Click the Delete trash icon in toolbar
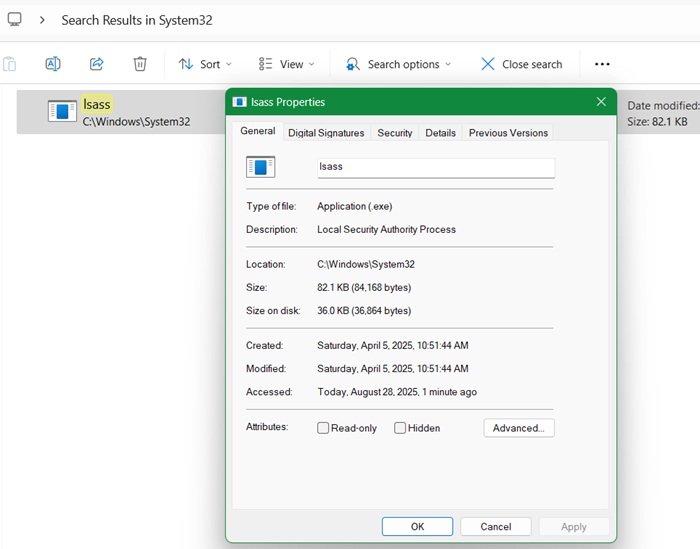 (140, 64)
